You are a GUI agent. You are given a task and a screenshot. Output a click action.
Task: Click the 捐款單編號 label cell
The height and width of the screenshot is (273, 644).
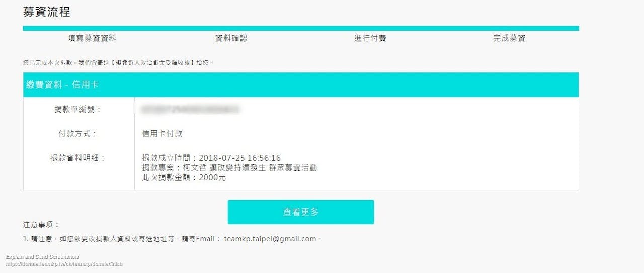78,109
